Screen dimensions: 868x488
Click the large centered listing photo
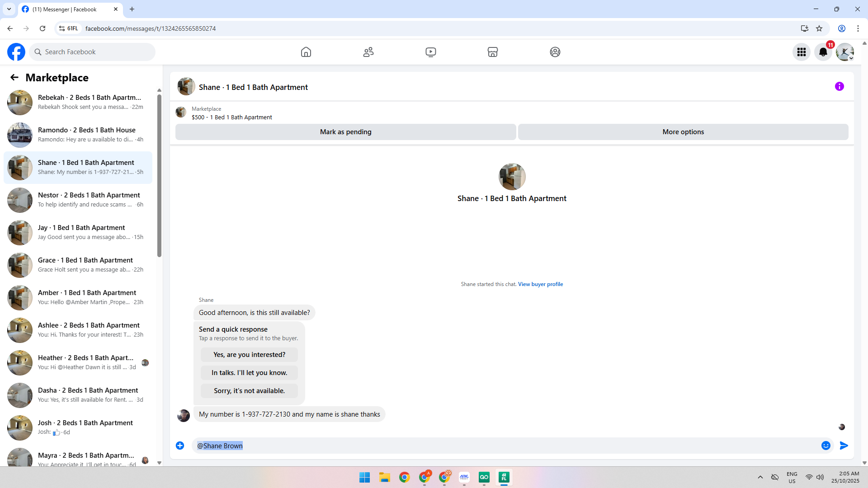pos(512,177)
